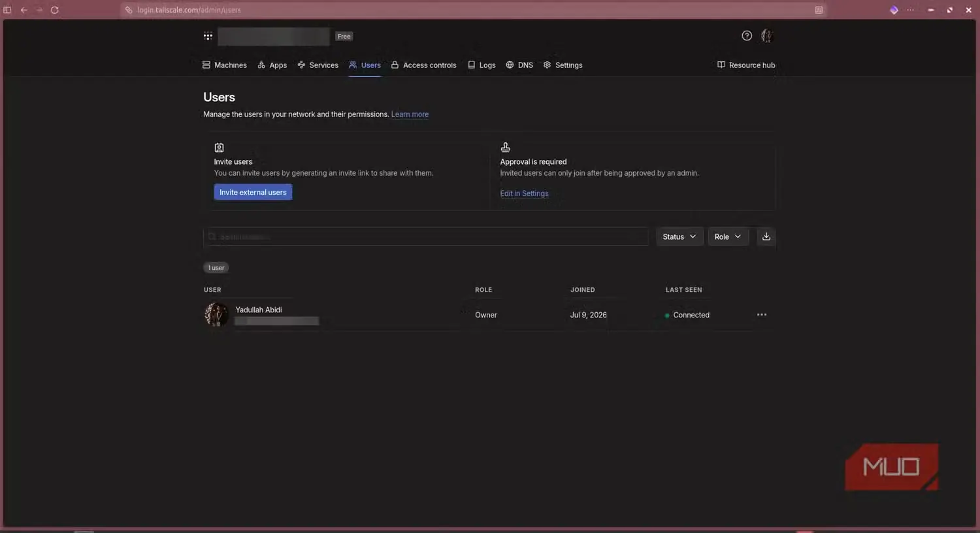Download the users list via export icon
Screen dimensions: 980x533
pyautogui.click(x=766, y=236)
